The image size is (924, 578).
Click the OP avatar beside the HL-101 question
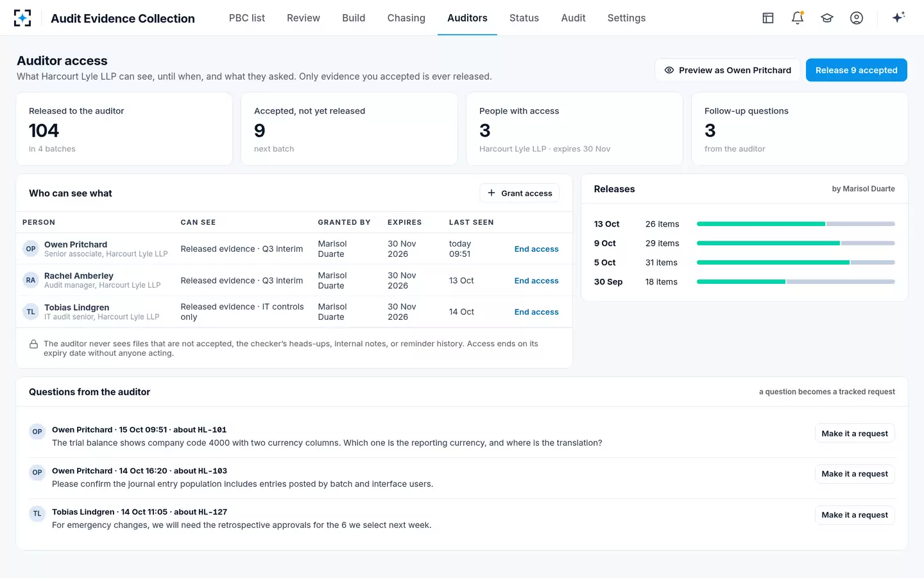pos(37,432)
